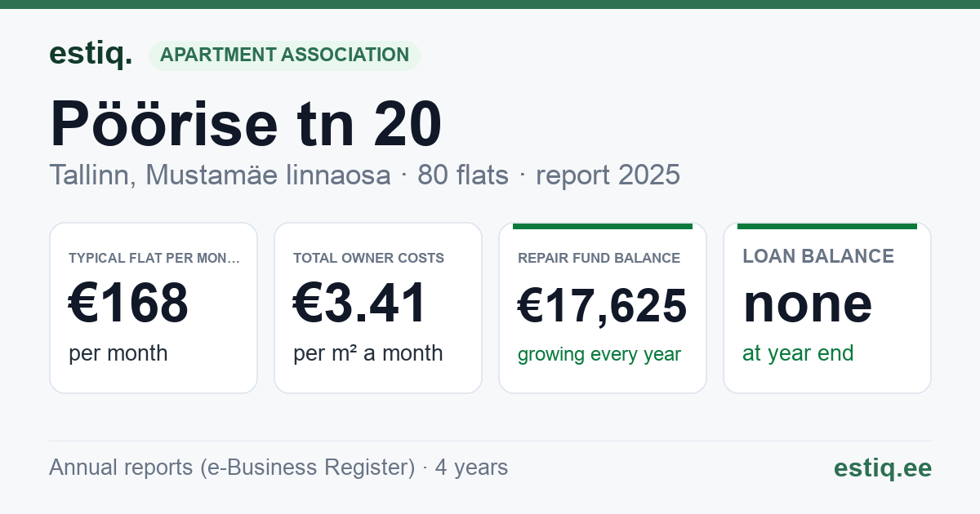Image resolution: width=980 pixels, height=514 pixels.
Task: Click the Pöörise tn 20 heading
Action: (246, 124)
